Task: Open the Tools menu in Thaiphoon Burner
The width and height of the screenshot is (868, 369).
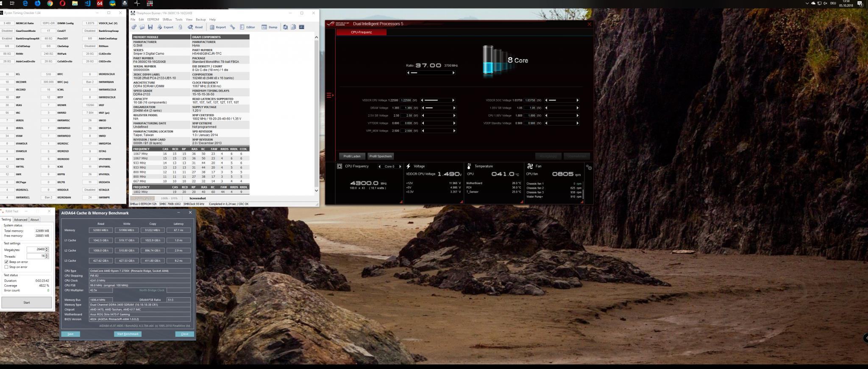Action: point(179,20)
